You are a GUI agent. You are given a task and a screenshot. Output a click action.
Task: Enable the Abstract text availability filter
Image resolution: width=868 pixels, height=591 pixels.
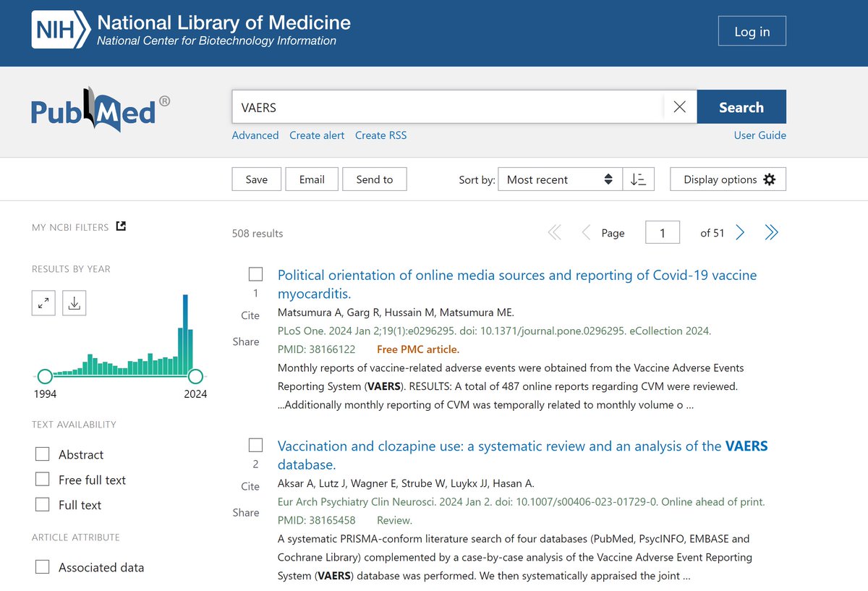[x=42, y=454]
